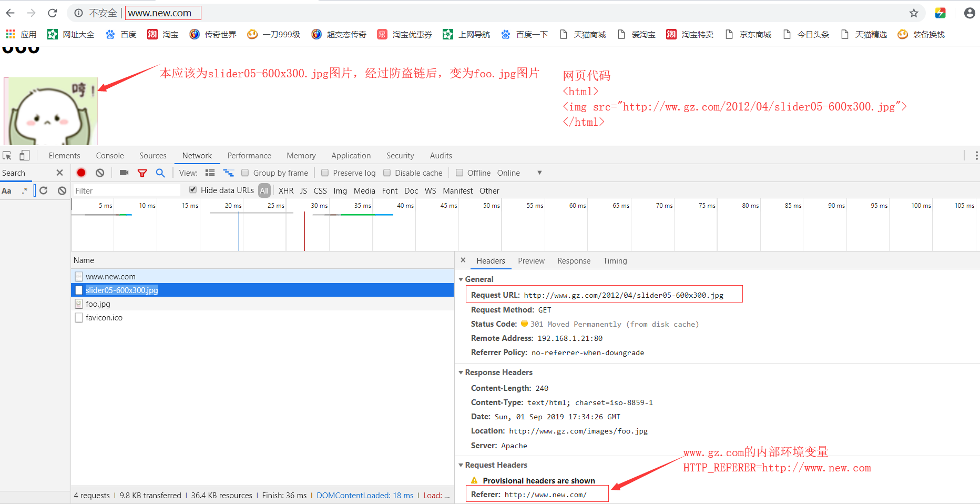Reload the page with the browser refresh button

(x=52, y=13)
